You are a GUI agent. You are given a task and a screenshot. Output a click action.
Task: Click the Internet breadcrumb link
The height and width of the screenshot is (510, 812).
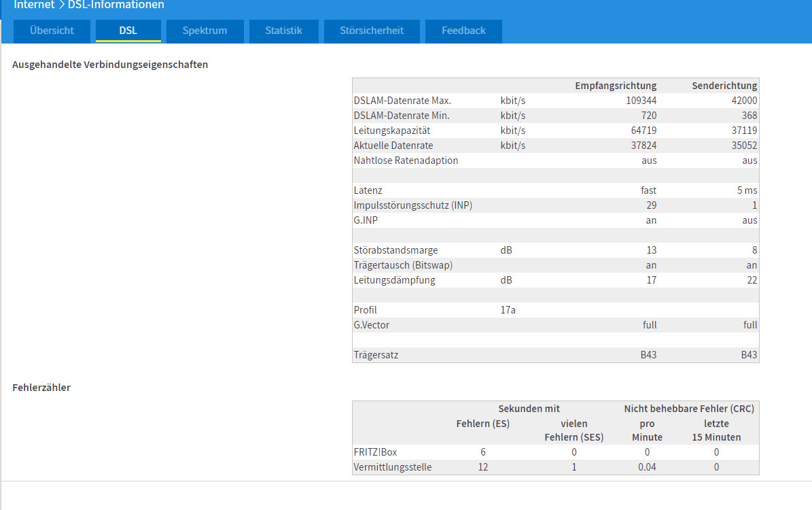point(34,5)
